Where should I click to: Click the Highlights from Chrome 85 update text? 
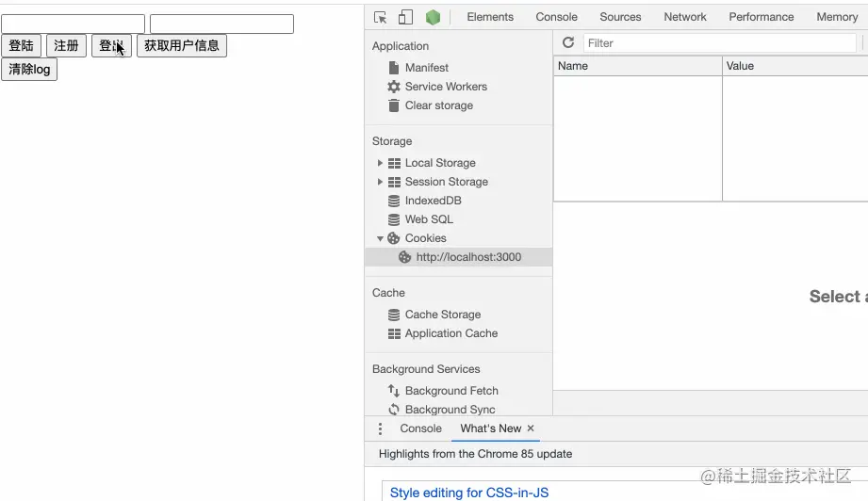[475, 454]
